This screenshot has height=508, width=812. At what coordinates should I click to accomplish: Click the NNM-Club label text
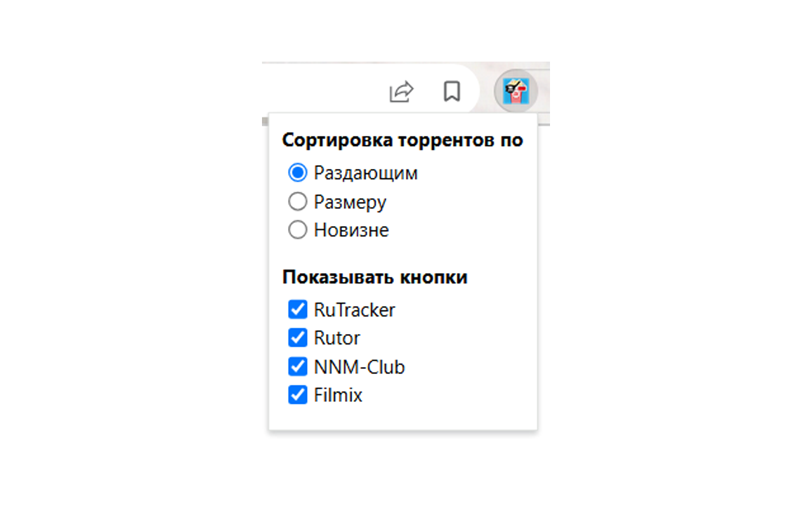tap(358, 366)
